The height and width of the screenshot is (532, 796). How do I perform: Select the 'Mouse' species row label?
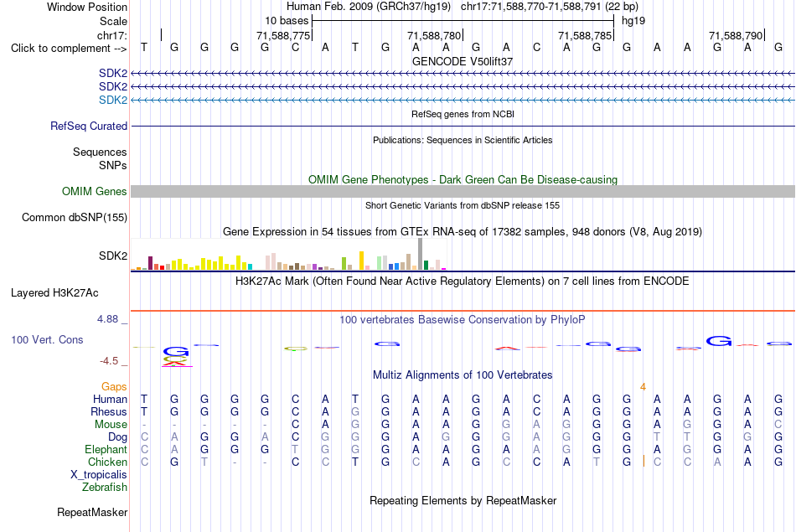tap(111, 425)
